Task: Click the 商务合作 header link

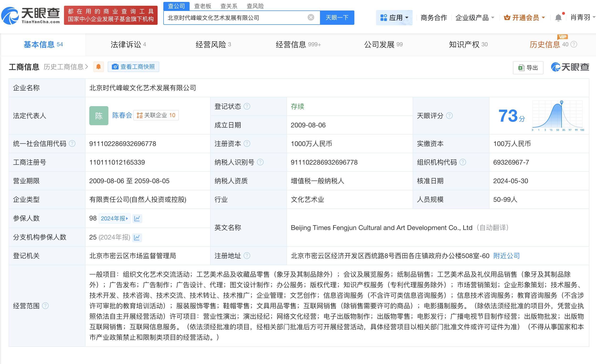Action: point(434,18)
